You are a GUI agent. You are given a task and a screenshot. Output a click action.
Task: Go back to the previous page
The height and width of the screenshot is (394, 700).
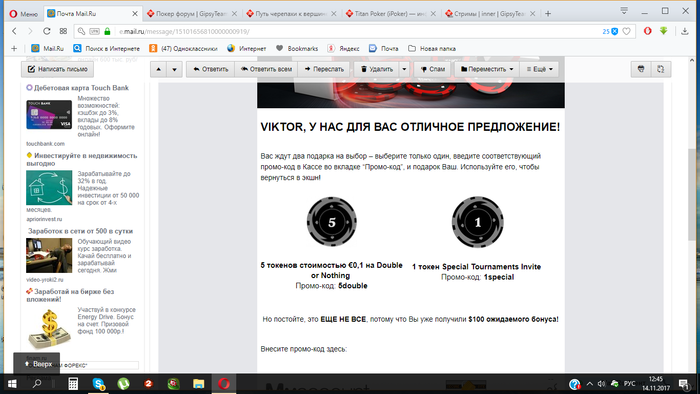(x=14, y=31)
